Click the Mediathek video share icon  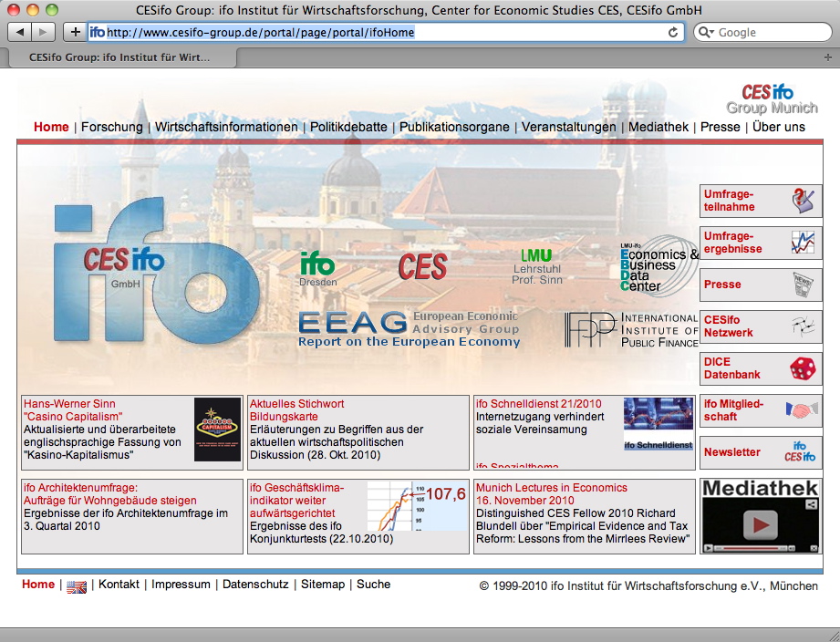[812, 504]
